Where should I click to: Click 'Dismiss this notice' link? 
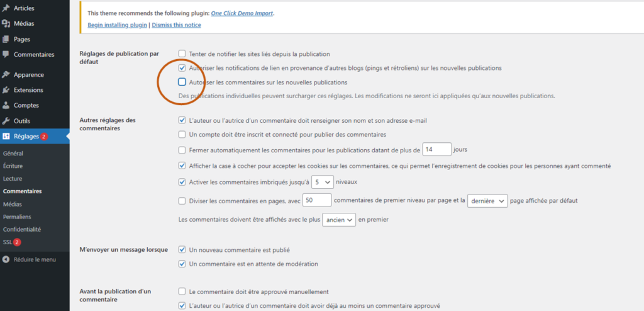pos(175,25)
